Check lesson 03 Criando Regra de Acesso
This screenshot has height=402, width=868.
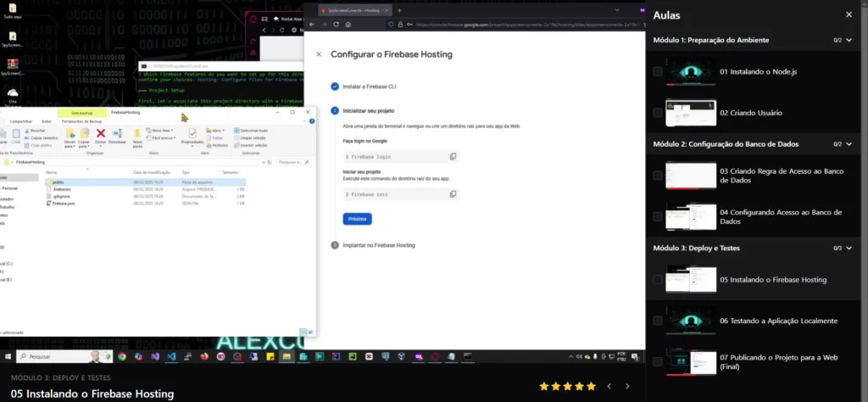coord(657,176)
